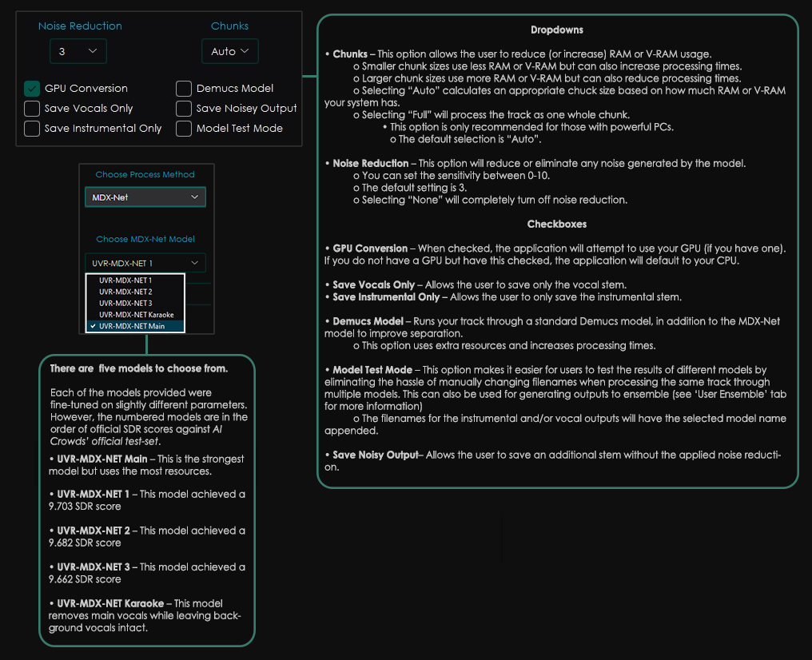Click the Noise Reduction label
Screen dimensions: 812x660
click(80, 26)
